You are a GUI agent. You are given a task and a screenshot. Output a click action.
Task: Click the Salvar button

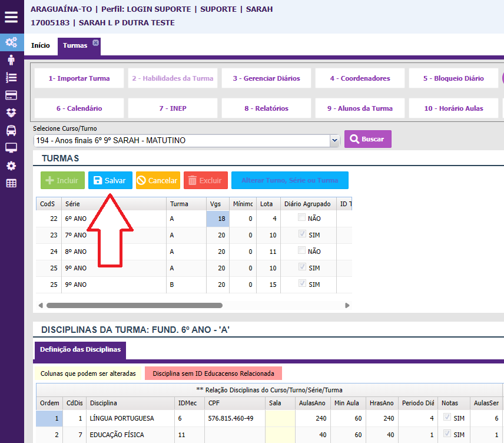point(110,180)
